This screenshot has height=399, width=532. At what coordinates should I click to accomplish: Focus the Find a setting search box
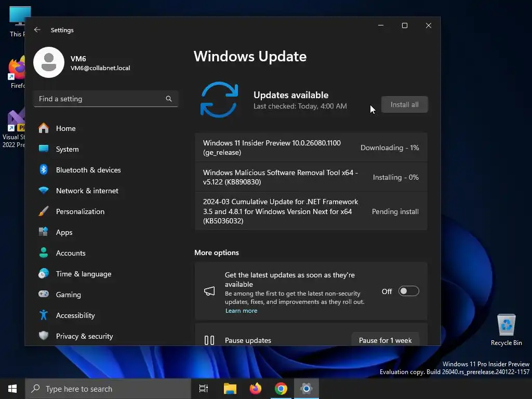click(106, 99)
